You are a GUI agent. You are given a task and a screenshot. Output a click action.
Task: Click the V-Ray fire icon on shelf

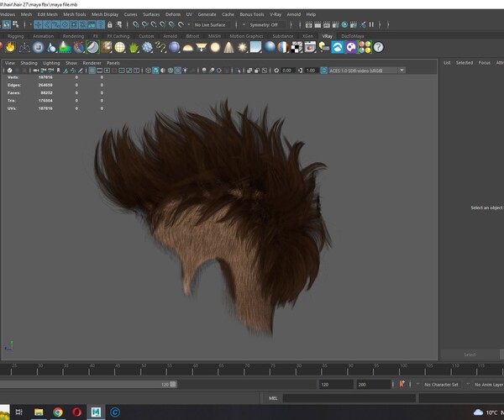[x=10, y=47]
